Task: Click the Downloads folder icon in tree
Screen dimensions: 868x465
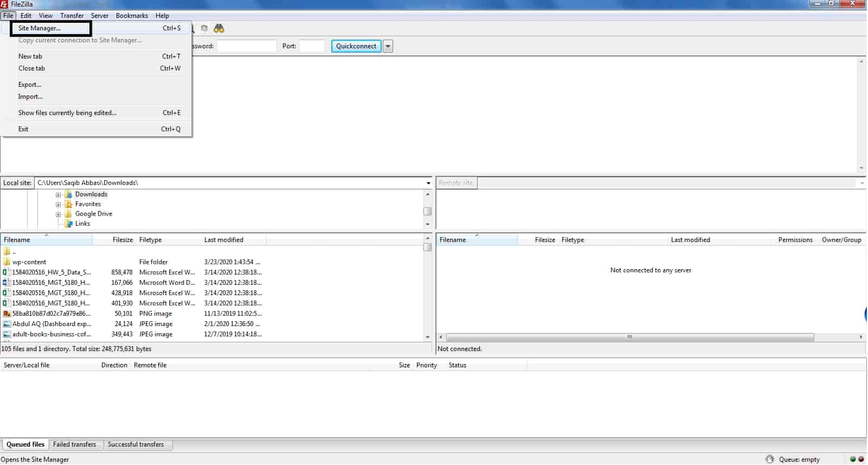Action: [68, 194]
